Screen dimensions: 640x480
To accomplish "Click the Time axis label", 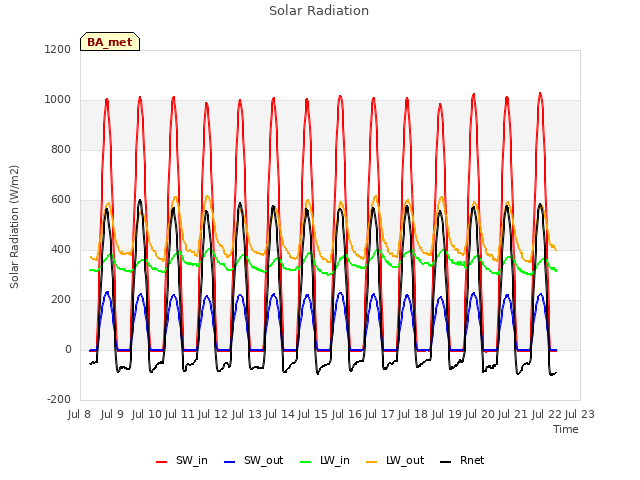I will pyautogui.click(x=566, y=429).
